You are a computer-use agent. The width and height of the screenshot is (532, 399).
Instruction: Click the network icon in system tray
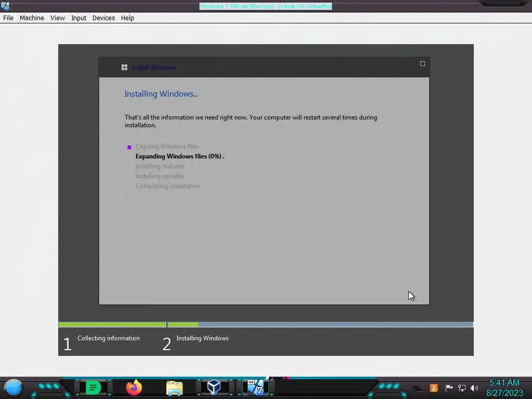[x=462, y=388]
